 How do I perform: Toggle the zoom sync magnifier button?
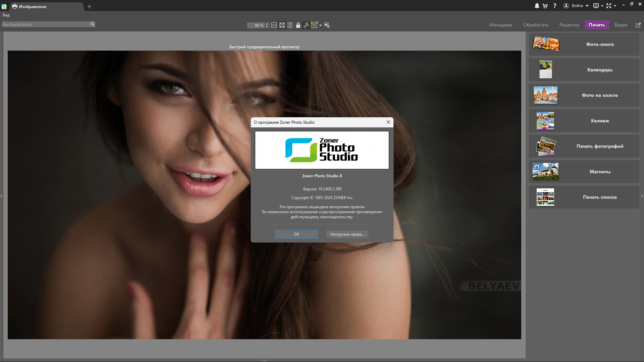click(x=306, y=25)
